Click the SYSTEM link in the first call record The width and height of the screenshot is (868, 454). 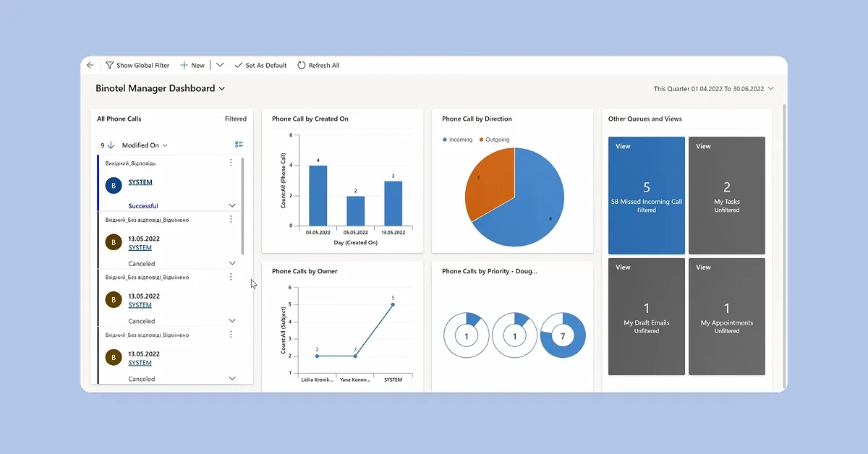click(140, 181)
